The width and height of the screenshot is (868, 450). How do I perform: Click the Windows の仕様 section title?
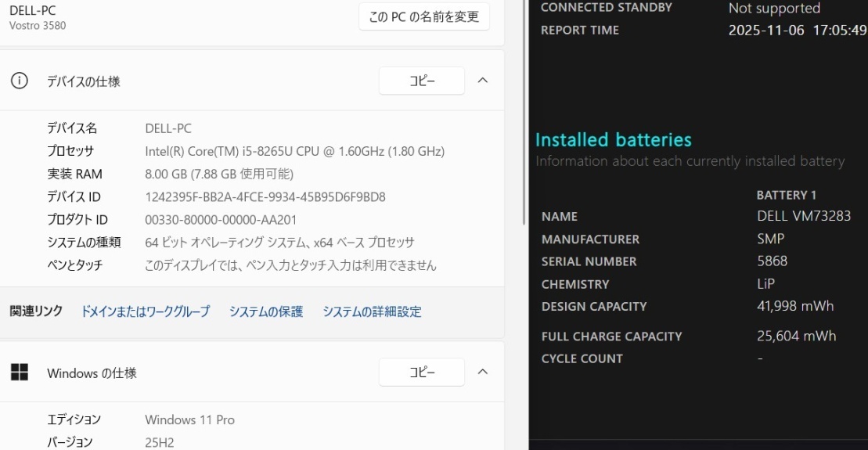[x=92, y=373]
